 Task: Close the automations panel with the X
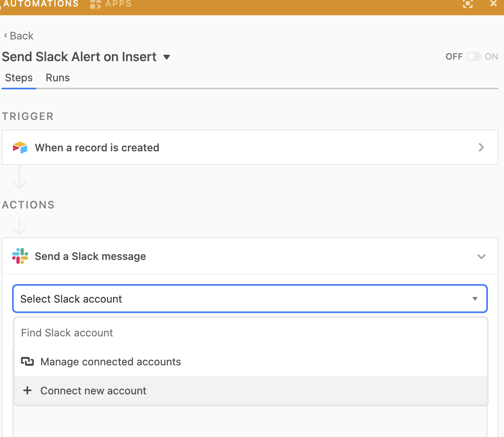[494, 3]
